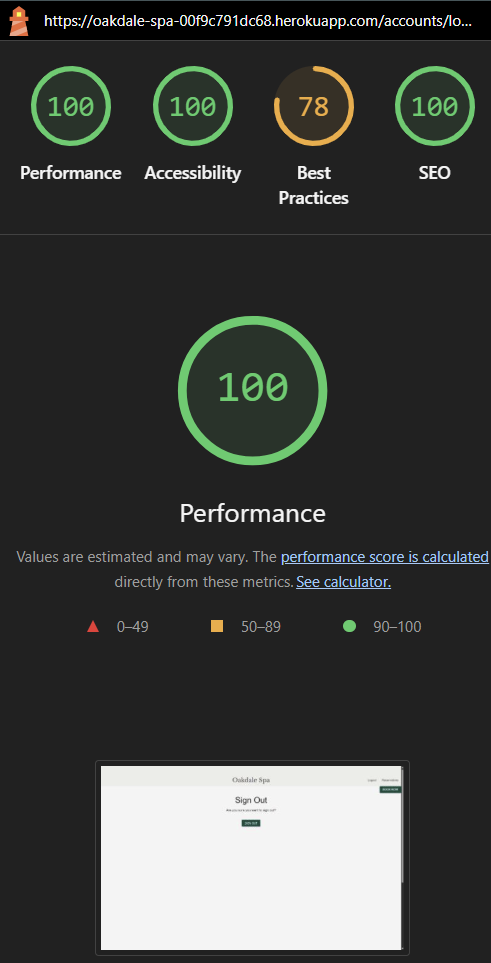Click the orange square 50–89 legend icon

point(217,626)
